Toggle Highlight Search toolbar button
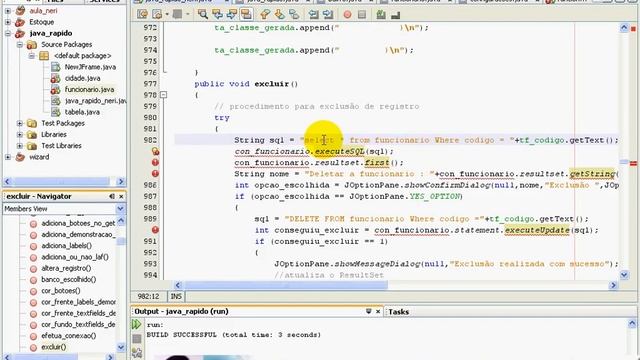 246,15
